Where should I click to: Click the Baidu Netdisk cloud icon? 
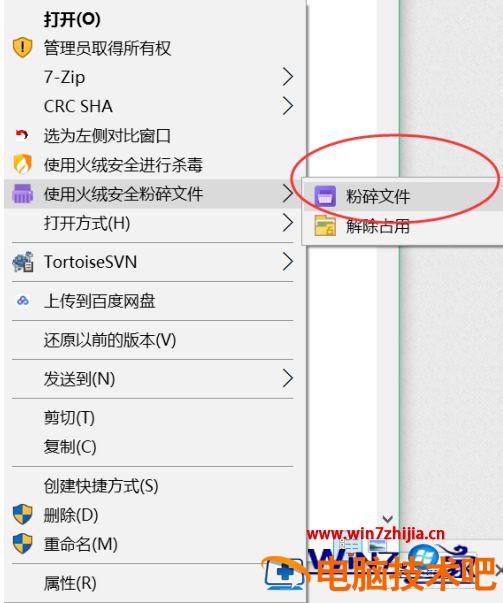coord(23,301)
